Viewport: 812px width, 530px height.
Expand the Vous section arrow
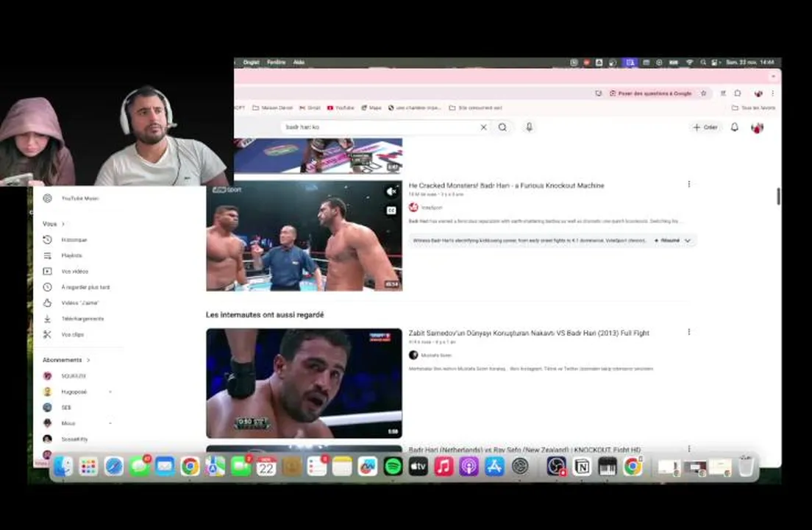pyautogui.click(x=63, y=224)
